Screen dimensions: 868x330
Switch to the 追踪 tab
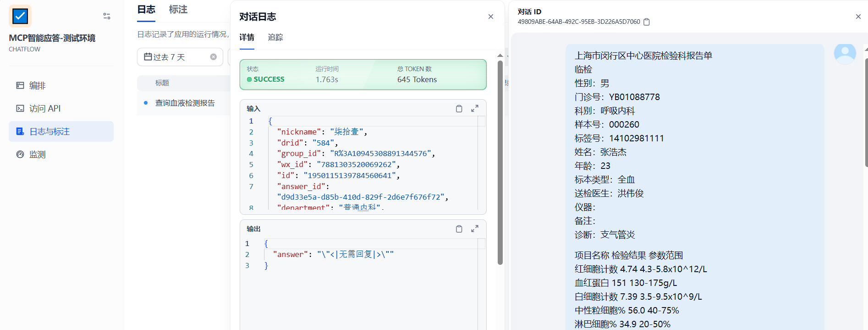click(x=275, y=38)
